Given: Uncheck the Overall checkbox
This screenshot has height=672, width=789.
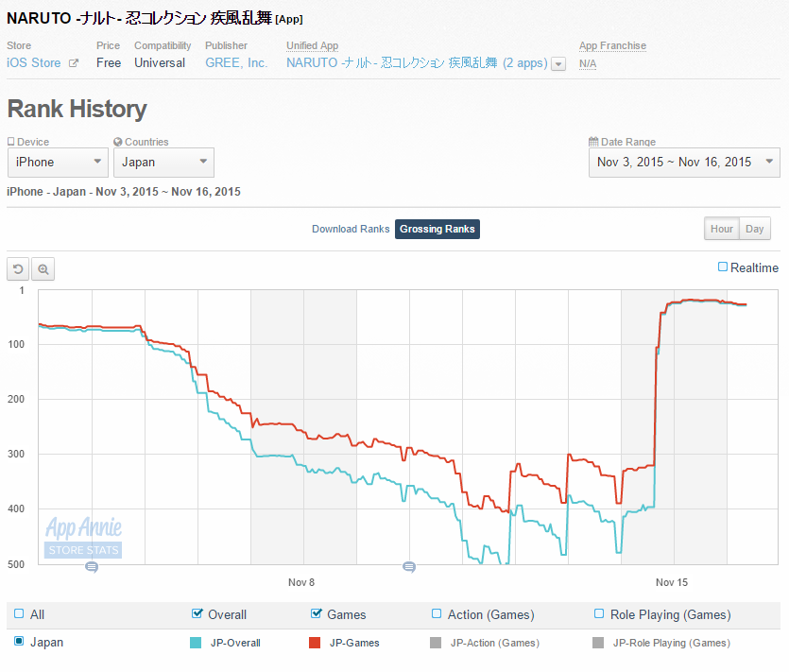Looking at the screenshot, I should coord(197,613).
